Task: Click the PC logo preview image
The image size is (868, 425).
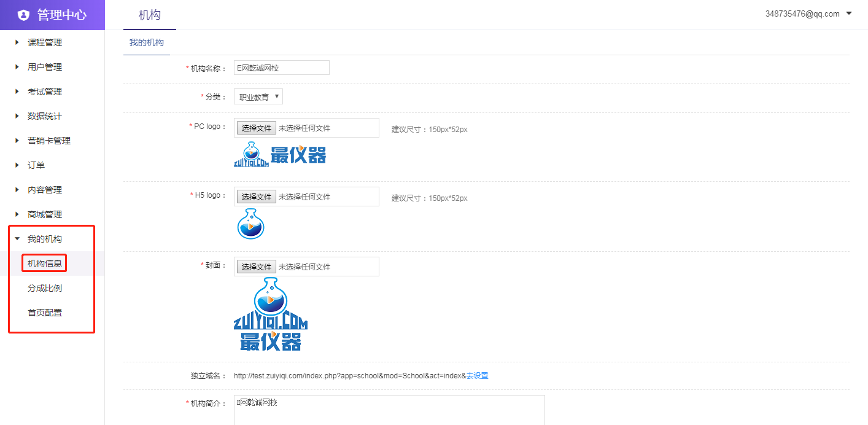Action: [x=280, y=154]
